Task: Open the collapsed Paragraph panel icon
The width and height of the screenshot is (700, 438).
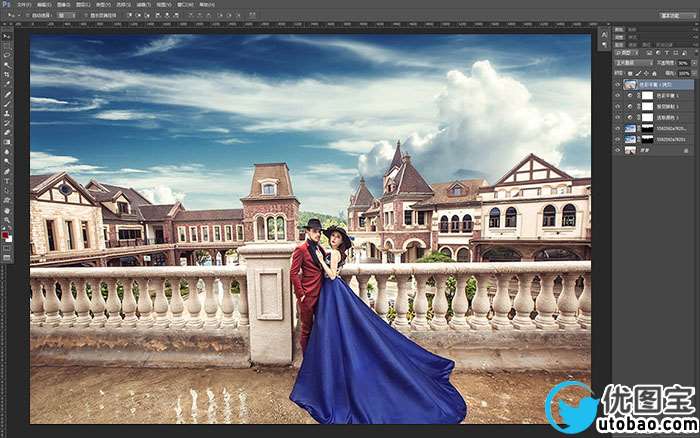Action: coord(604,44)
